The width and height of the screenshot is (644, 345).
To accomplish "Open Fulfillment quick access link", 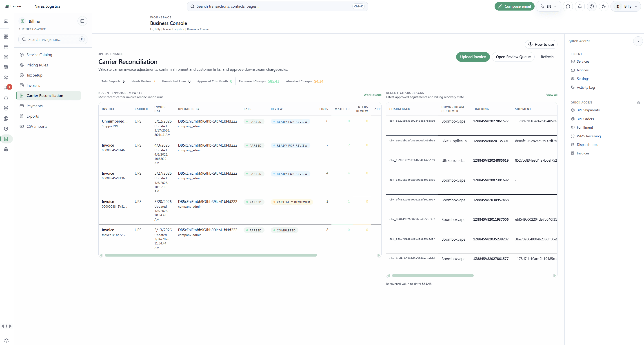I will (584, 127).
